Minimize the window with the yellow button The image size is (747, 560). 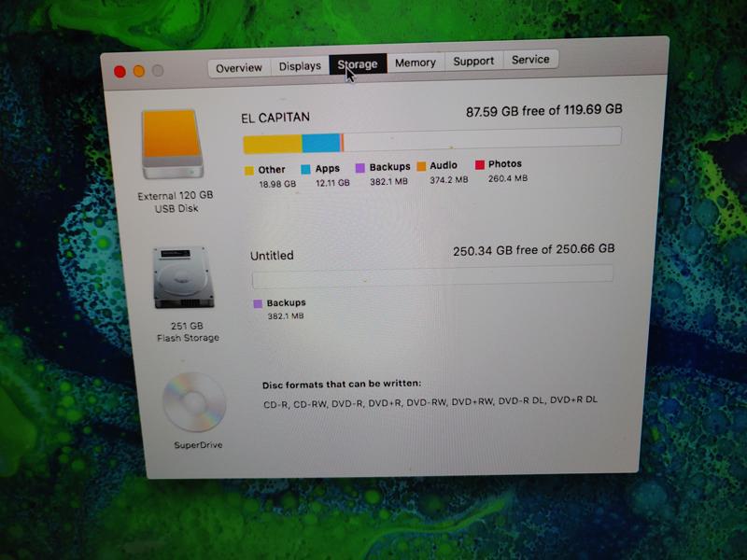click(x=139, y=72)
